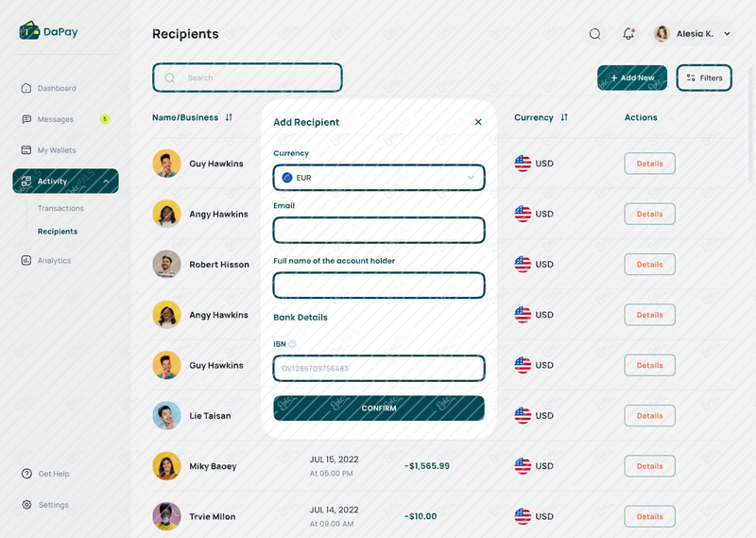Open Analytics in sidebar

click(x=54, y=261)
